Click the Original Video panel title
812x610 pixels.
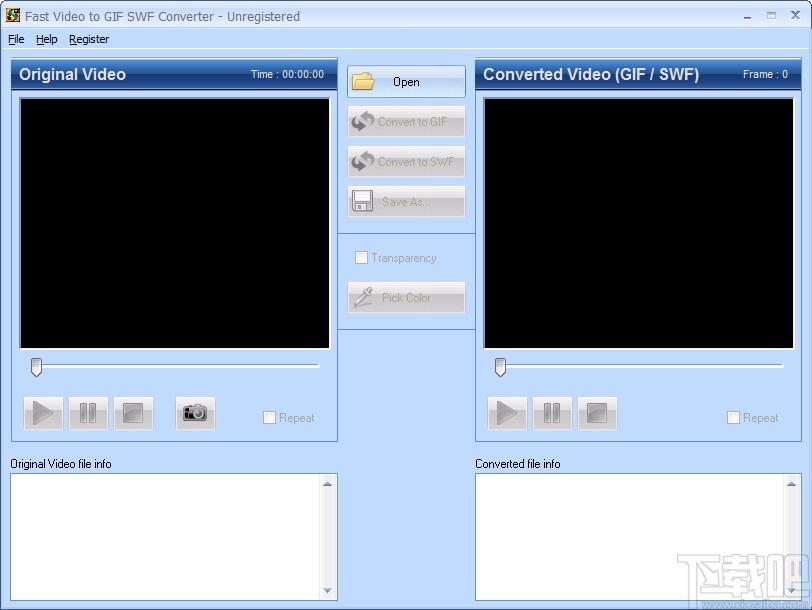[x=72, y=75]
